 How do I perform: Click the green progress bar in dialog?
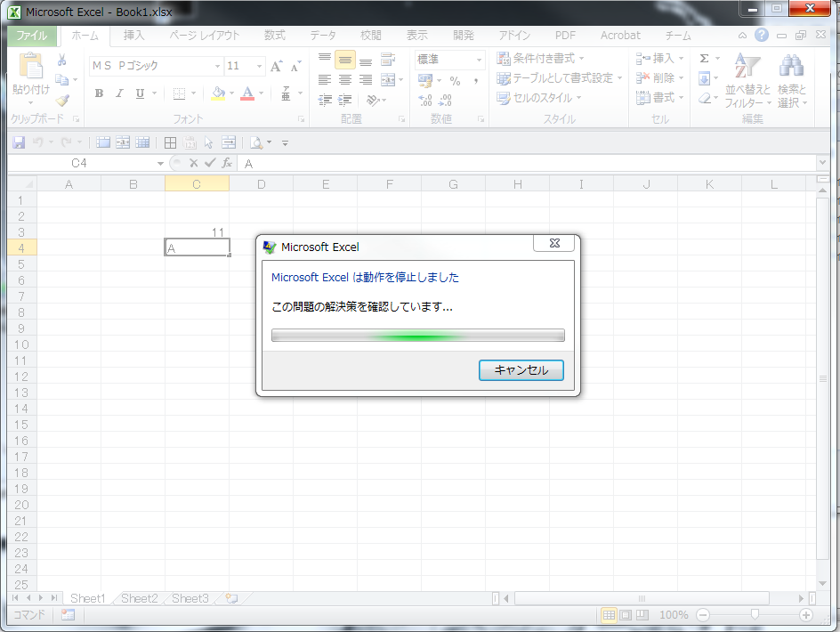click(x=418, y=336)
